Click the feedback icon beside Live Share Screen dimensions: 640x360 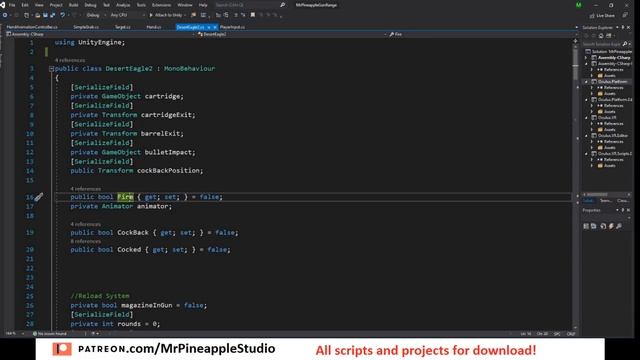625,16
